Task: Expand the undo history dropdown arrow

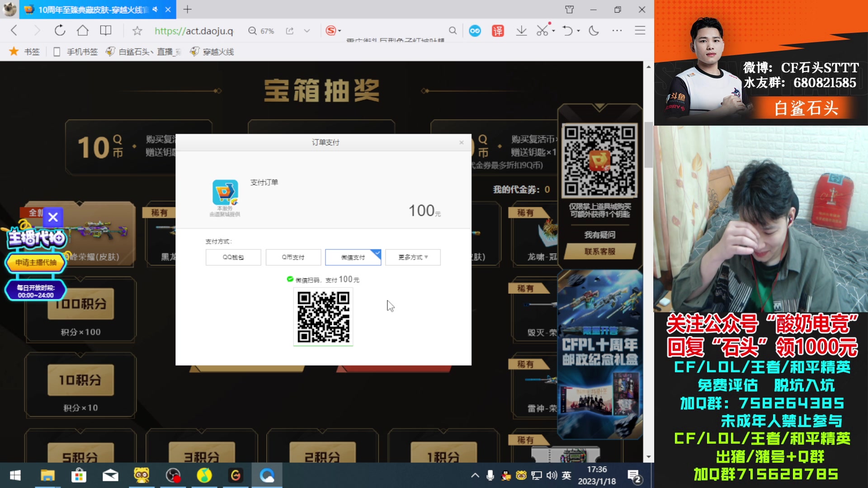Action: (579, 31)
